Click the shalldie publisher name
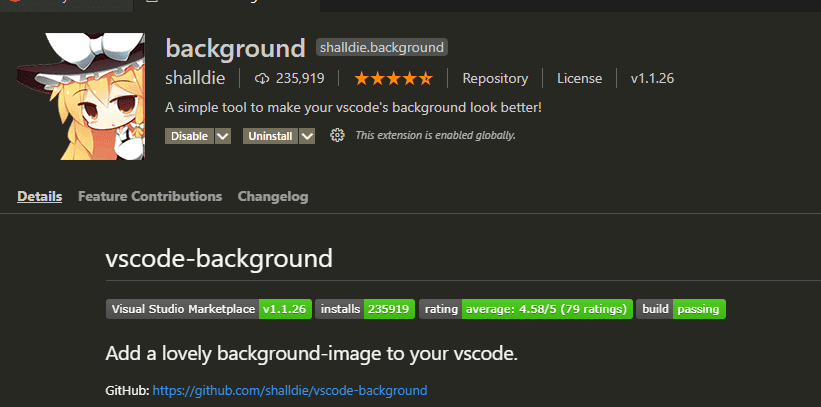 (195, 78)
